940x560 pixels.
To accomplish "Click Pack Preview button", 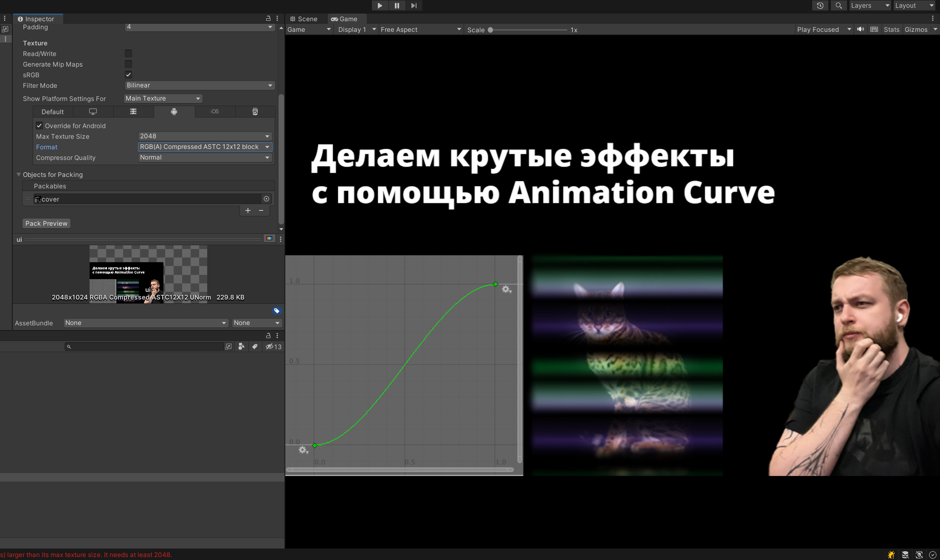I will (x=45, y=223).
